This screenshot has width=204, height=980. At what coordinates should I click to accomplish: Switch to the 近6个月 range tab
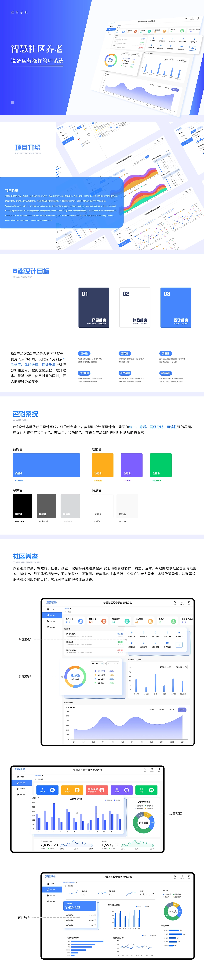click(172, 710)
